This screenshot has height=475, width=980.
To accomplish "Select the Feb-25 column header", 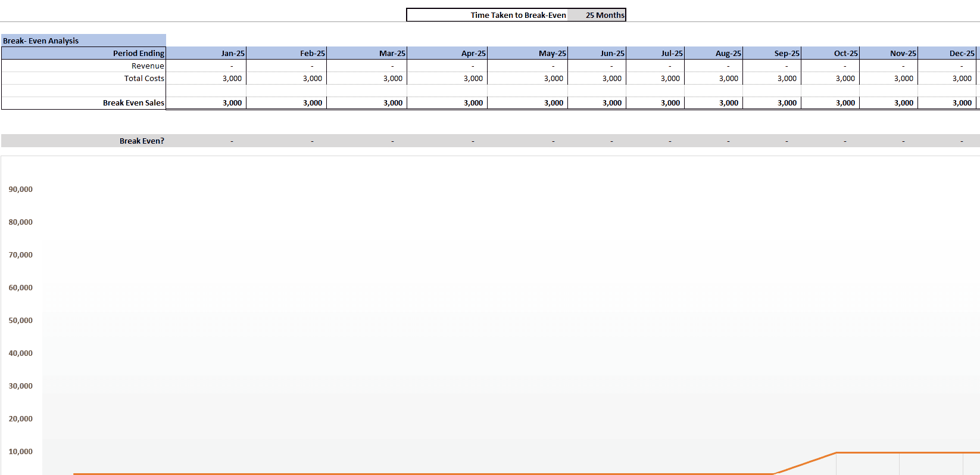I will point(286,53).
